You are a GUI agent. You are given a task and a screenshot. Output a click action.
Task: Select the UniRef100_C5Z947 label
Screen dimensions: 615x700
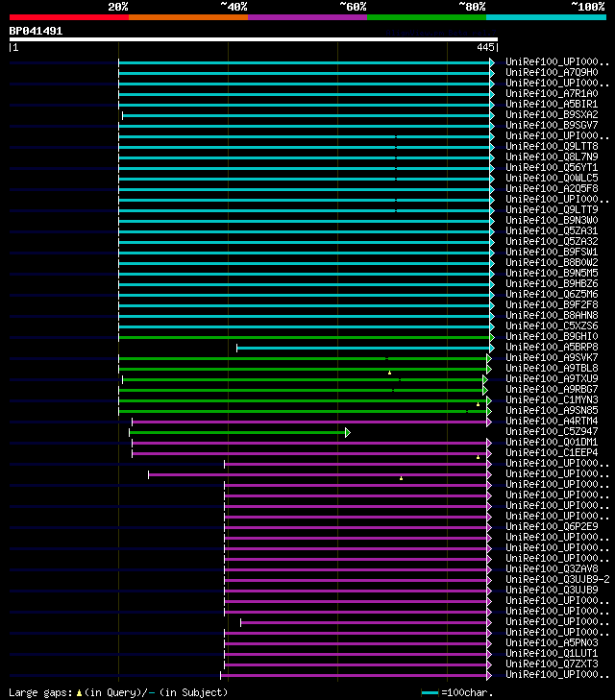tap(552, 431)
